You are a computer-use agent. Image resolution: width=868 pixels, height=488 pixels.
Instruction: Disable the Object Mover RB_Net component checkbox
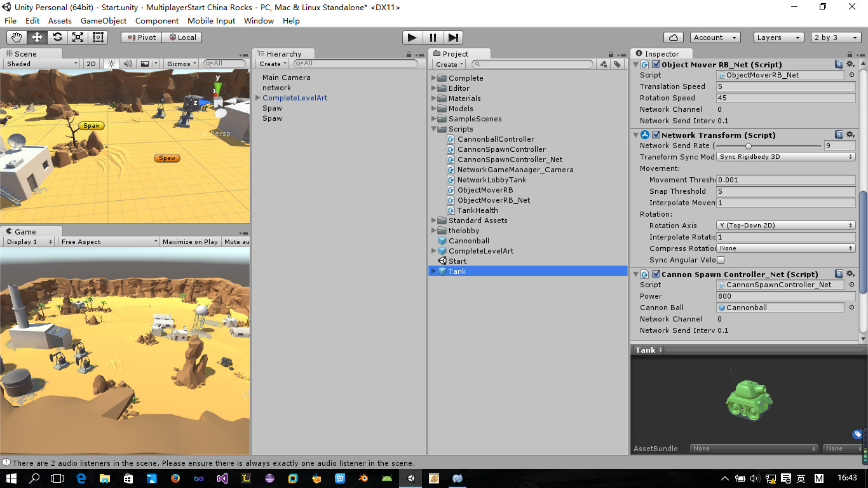pyautogui.click(x=656, y=64)
